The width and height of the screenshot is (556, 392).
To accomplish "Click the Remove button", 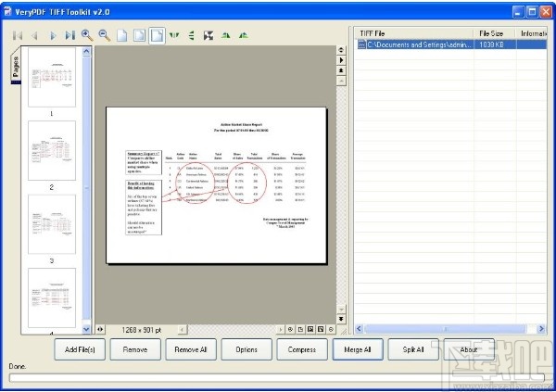I will [135, 349].
